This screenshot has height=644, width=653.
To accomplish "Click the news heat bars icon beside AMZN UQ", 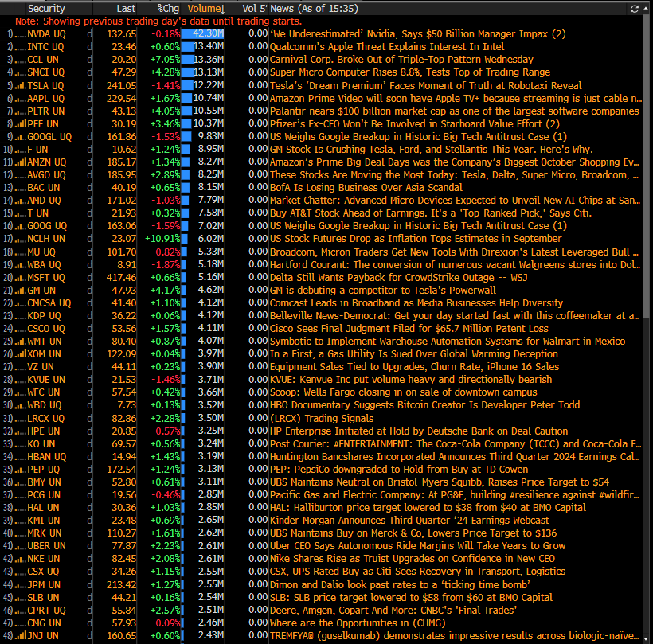I will pyautogui.click(x=22, y=162).
